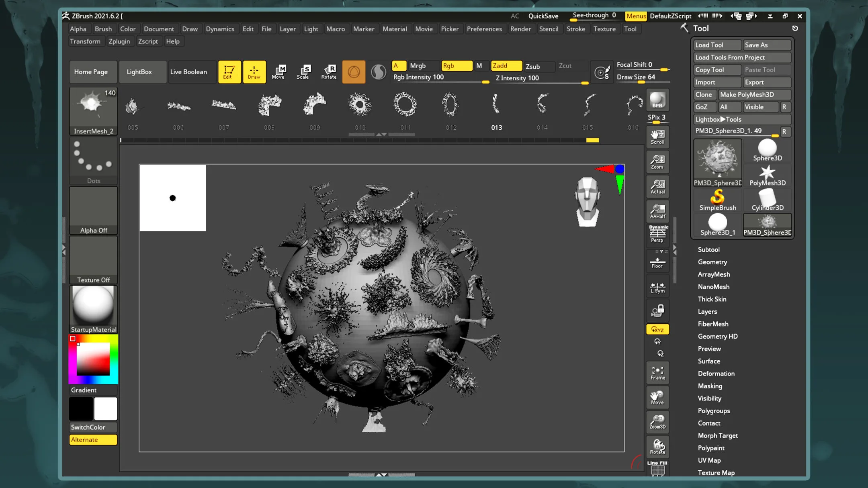Click the Frame view icon
Viewport: 868px width, 488px height.
[x=657, y=372]
